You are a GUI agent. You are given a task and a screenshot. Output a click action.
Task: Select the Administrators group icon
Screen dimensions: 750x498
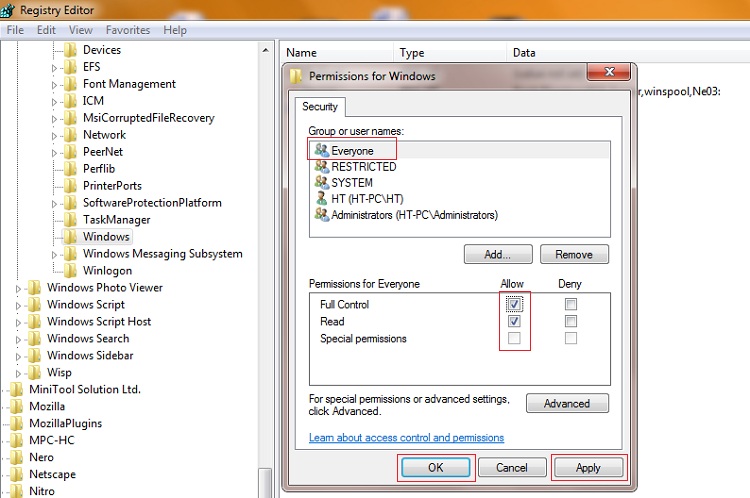[321, 215]
